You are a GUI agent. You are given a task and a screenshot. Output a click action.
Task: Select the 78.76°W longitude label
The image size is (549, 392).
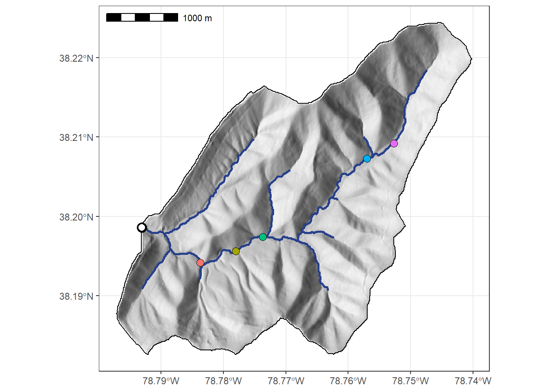(x=348, y=381)
